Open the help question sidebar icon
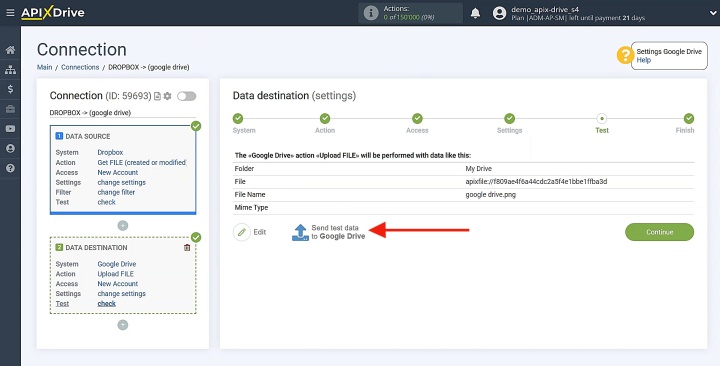Viewport: 720px width, 366px height. [x=10, y=168]
